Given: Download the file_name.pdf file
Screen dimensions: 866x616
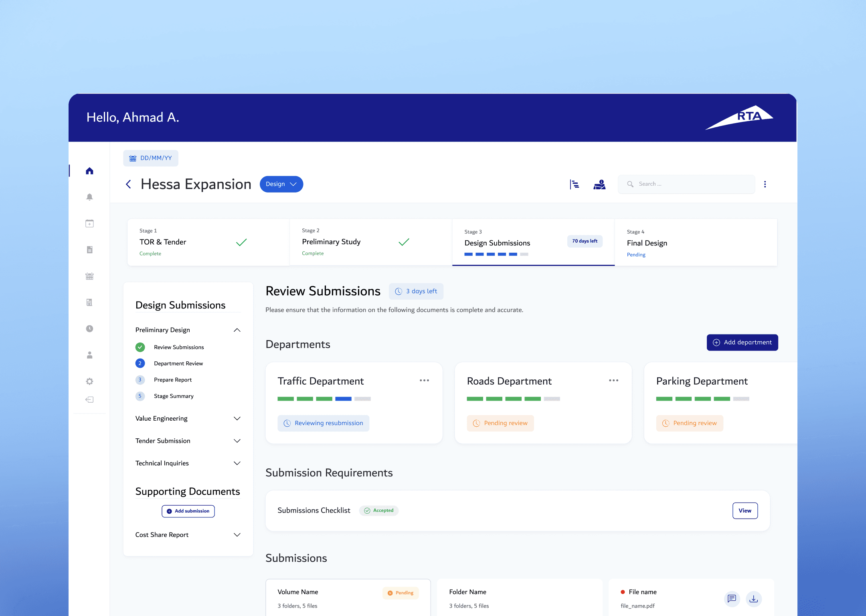Looking at the screenshot, I should coord(753,599).
